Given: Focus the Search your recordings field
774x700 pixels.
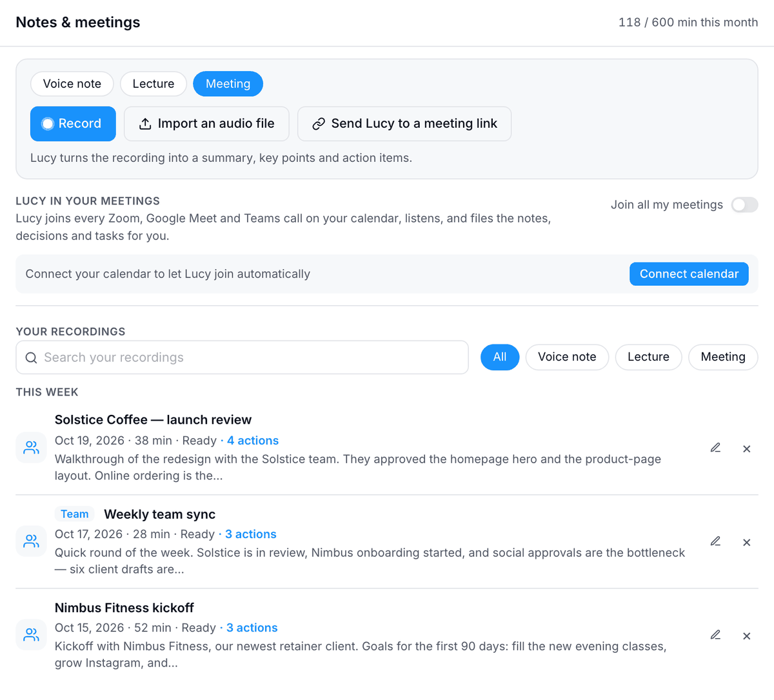Looking at the screenshot, I should [x=242, y=357].
